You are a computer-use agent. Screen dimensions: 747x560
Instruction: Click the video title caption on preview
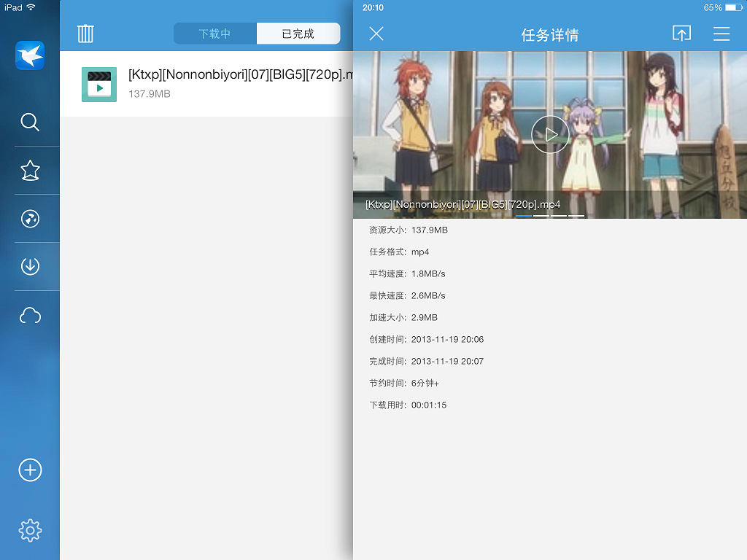462,204
